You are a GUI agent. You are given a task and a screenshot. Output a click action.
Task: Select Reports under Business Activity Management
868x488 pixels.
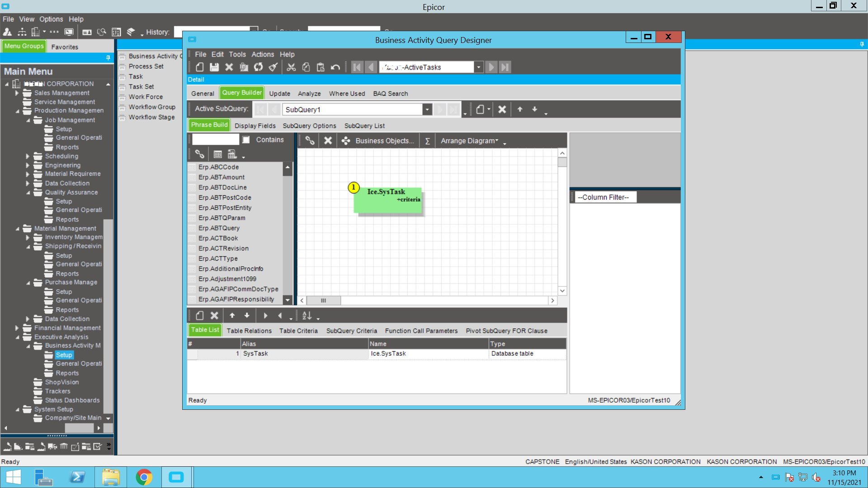[x=67, y=373]
